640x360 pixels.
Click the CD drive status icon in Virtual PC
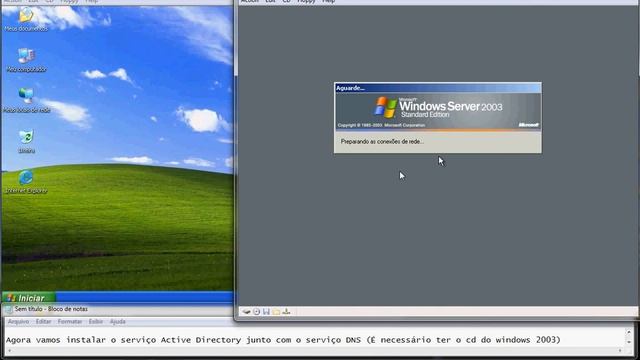click(x=256, y=311)
